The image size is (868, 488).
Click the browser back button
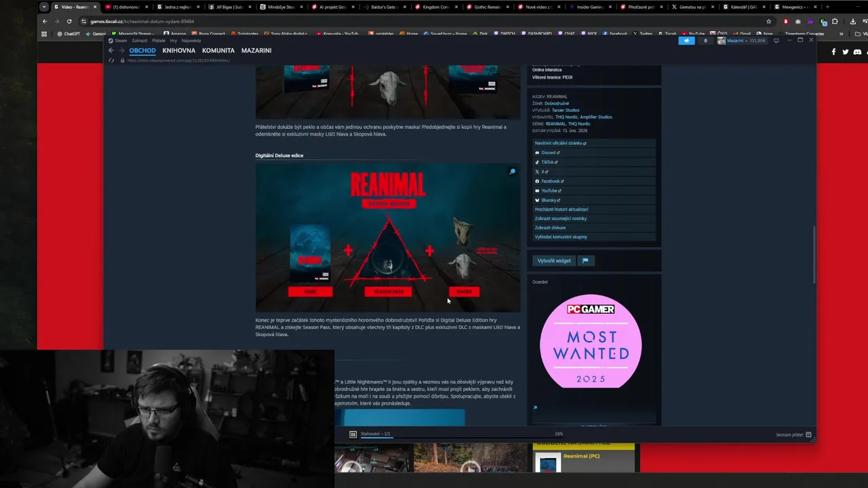pos(45,21)
